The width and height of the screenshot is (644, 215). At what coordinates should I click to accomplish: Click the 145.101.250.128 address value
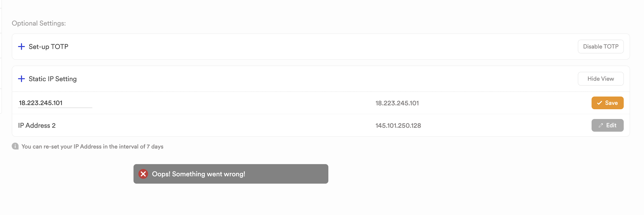point(398,125)
